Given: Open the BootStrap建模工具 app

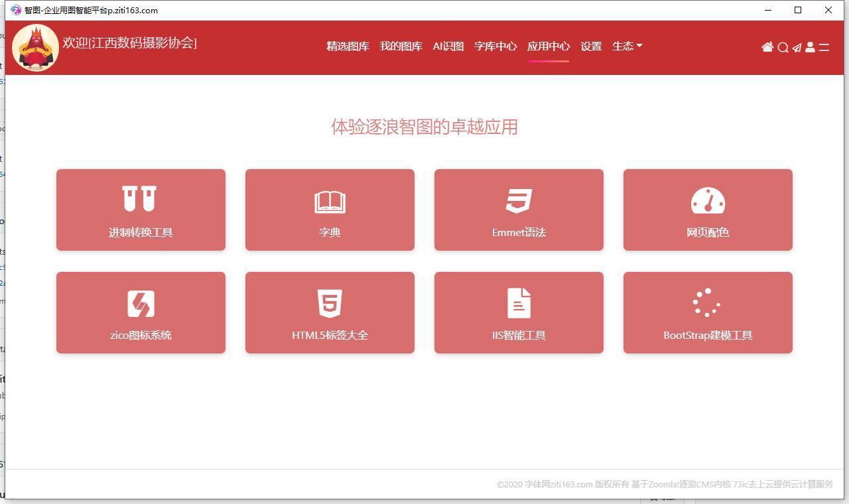Looking at the screenshot, I should coord(708,312).
